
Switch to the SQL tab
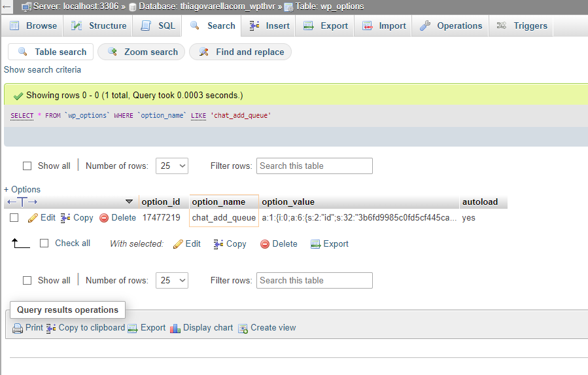[158, 26]
